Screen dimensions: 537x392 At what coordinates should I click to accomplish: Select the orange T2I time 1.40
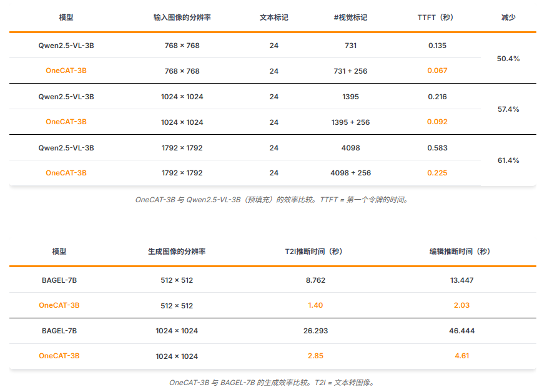pyautogui.click(x=315, y=305)
